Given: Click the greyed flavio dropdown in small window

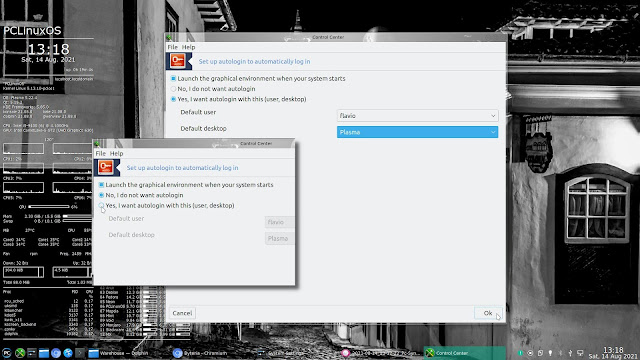Looking at the screenshot, I should [280, 222].
